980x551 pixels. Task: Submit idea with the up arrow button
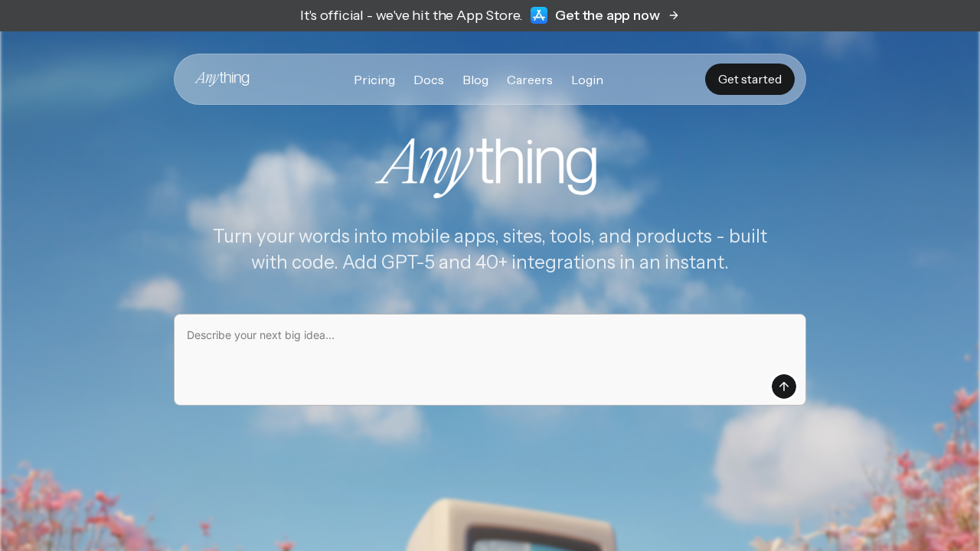(x=784, y=386)
